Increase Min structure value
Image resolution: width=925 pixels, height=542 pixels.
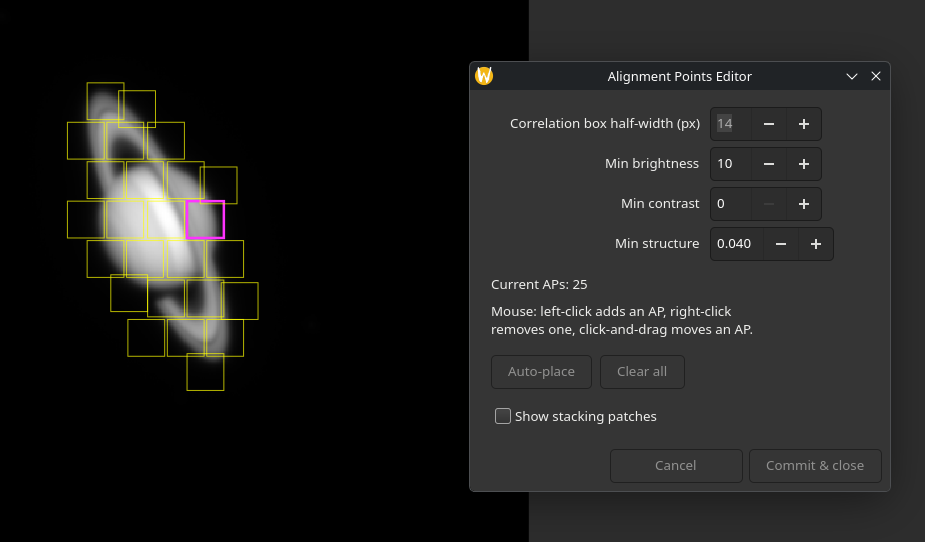coord(815,244)
